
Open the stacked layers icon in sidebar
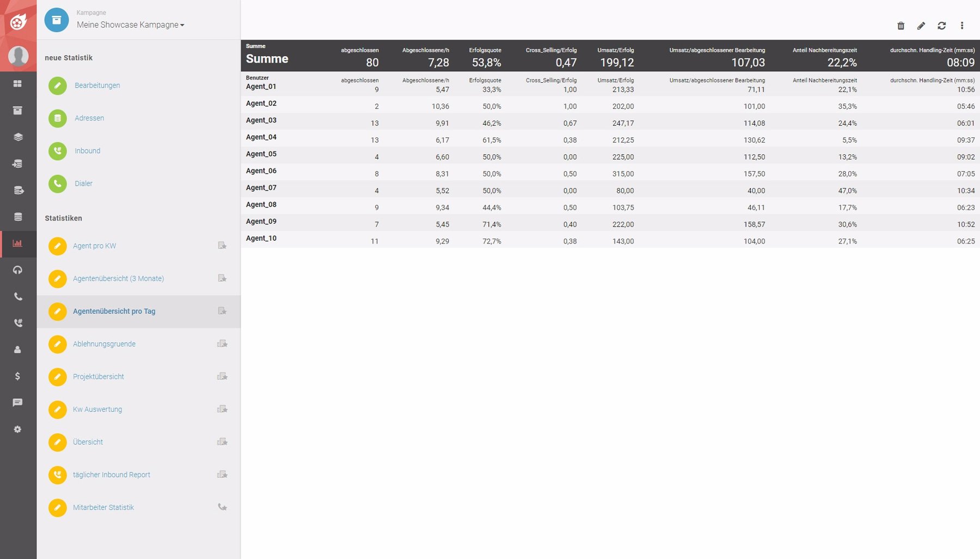click(x=17, y=137)
